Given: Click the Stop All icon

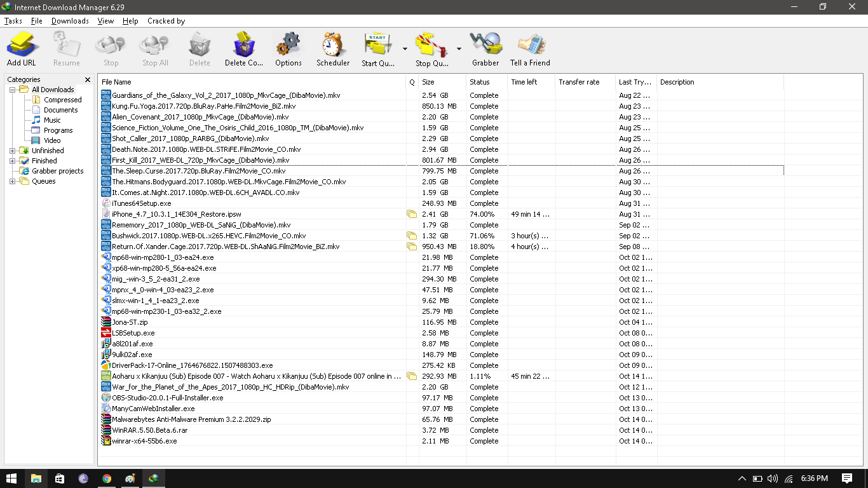Looking at the screenshot, I should pos(154,44).
